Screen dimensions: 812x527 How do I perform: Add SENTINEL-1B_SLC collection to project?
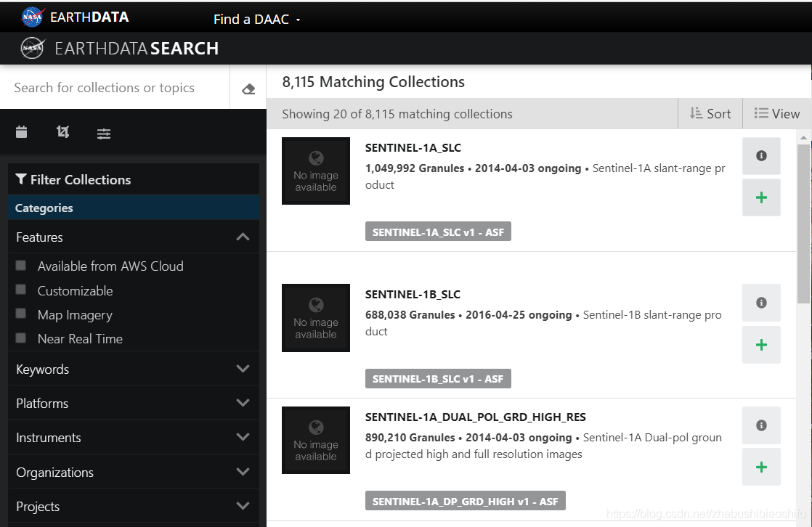point(761,345)
